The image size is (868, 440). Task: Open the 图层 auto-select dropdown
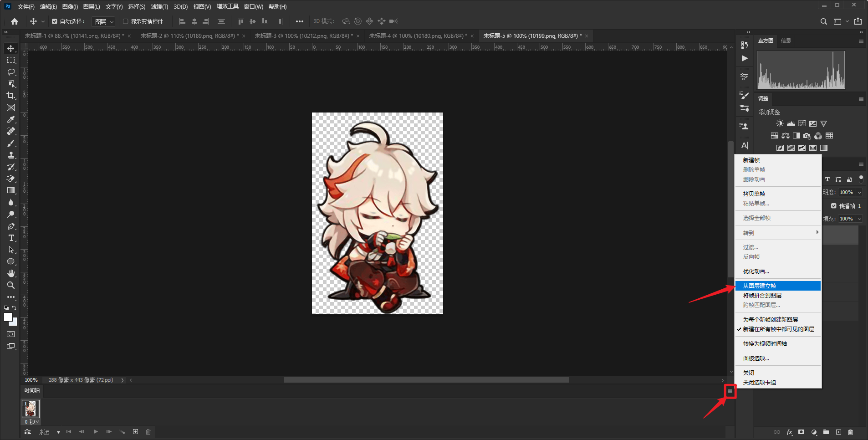click(103, 21)
